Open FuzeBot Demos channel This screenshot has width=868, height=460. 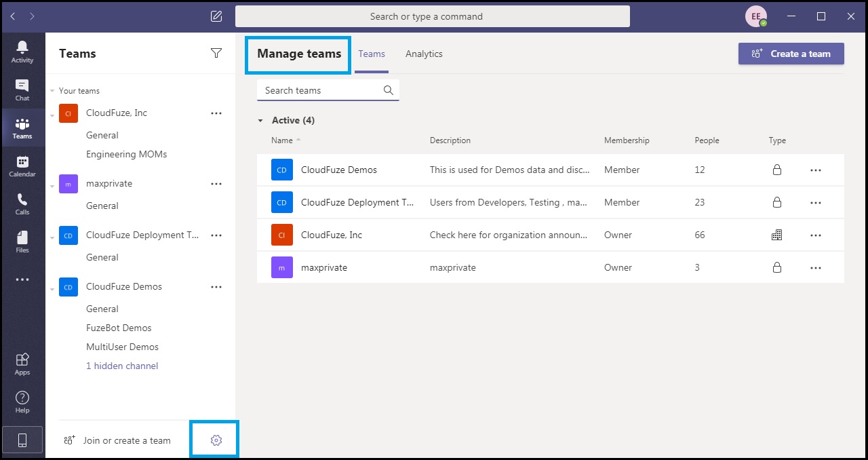(x=119, y=328)
